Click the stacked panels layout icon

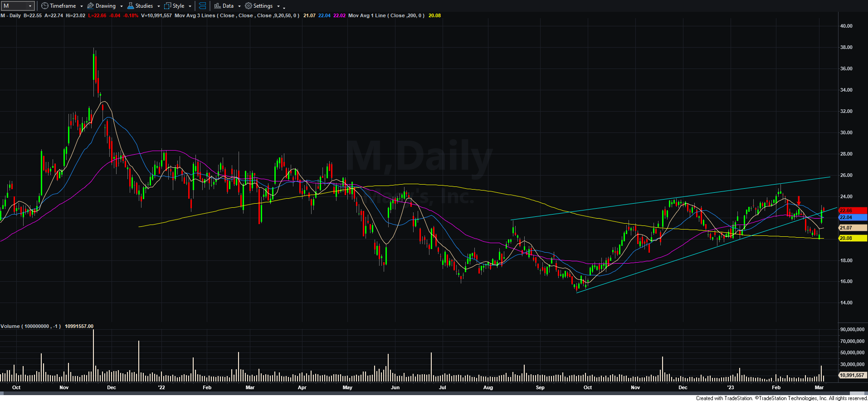[203, 6]
